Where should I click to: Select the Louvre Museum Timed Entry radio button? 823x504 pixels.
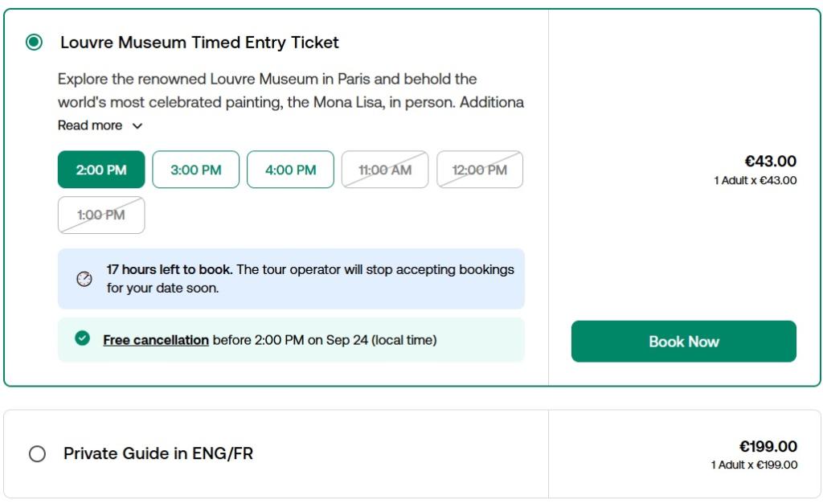35,43
